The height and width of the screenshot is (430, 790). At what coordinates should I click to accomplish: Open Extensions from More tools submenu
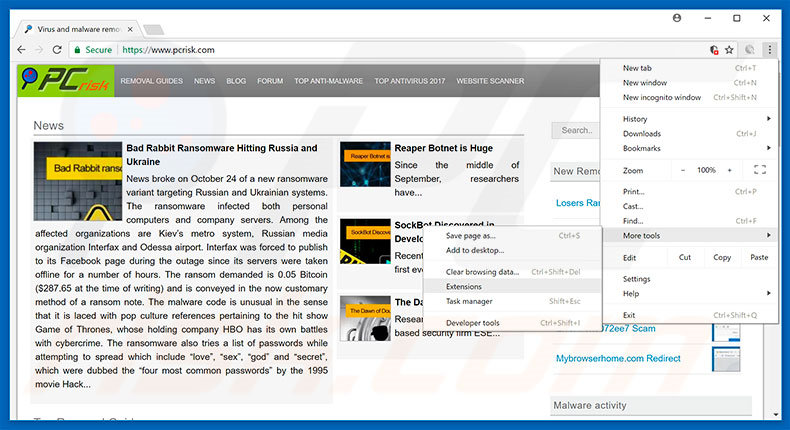(512, 286)
